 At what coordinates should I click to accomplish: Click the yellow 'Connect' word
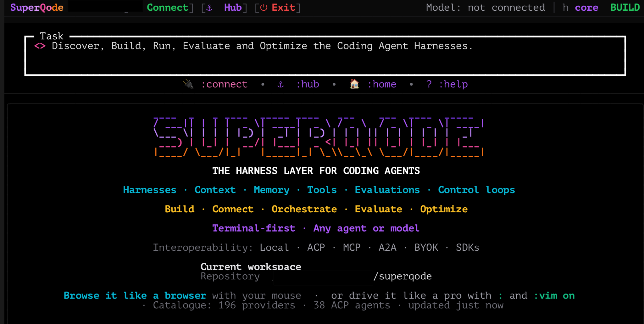(233, 209)
